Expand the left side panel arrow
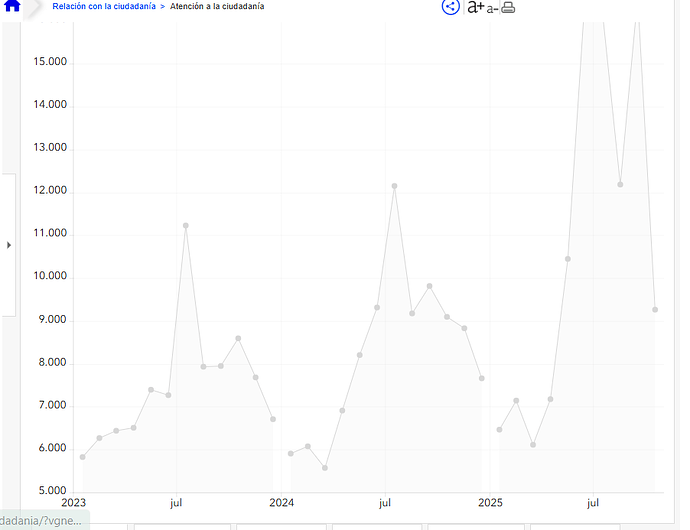Screen dimensions: 690x530 tap(9, 245)
